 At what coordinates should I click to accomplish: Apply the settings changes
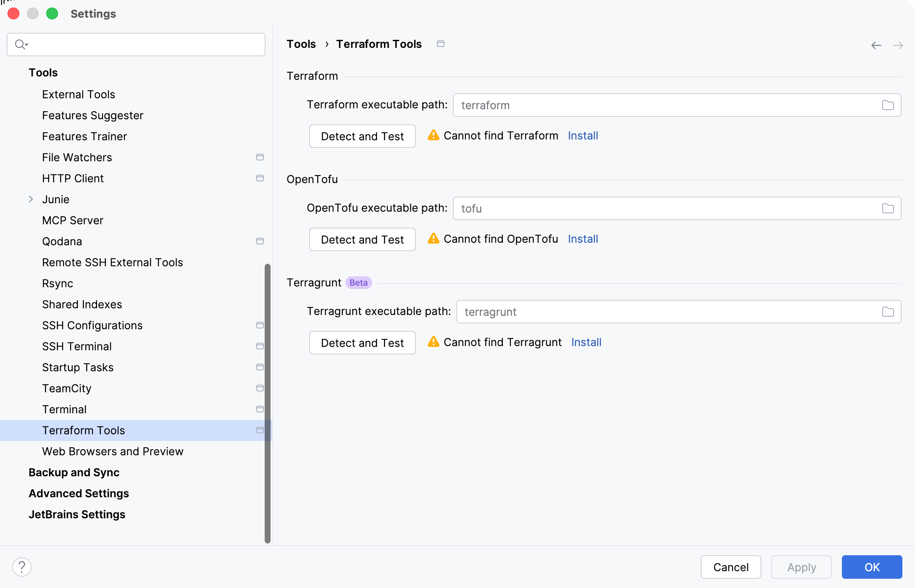[x=801, y=567]
